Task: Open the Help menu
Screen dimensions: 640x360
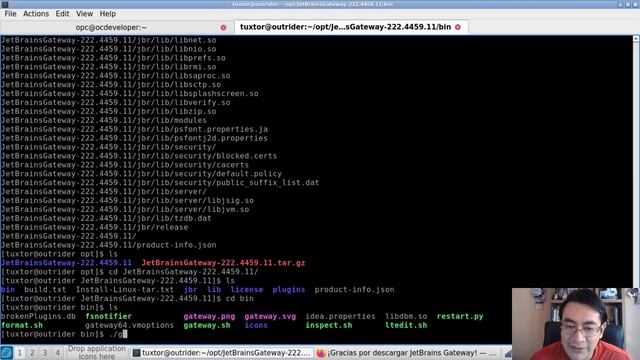Action: point(108,14)
